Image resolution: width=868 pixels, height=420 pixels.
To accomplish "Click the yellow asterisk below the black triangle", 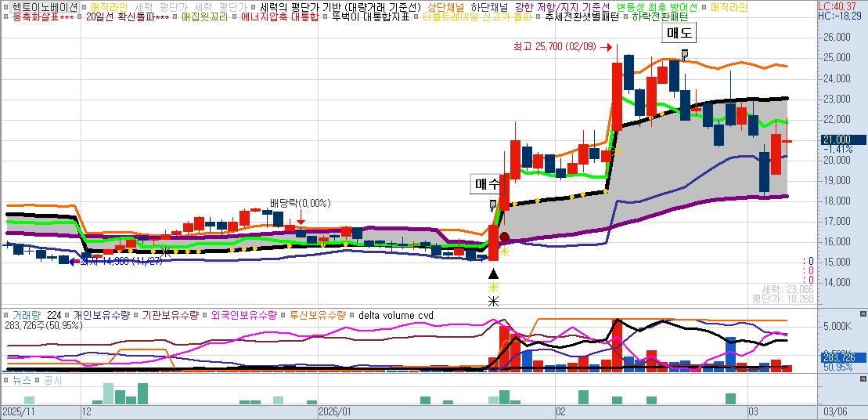I will [x=493, y=288].
